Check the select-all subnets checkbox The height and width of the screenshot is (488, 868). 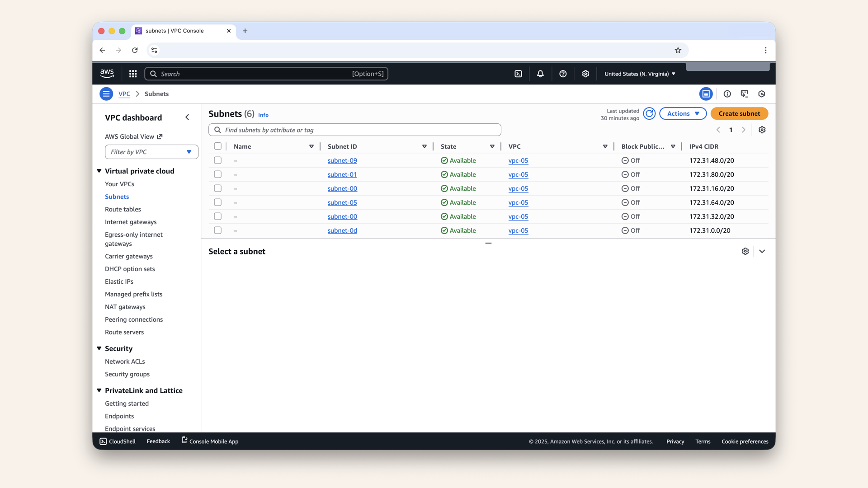point(217,146)
